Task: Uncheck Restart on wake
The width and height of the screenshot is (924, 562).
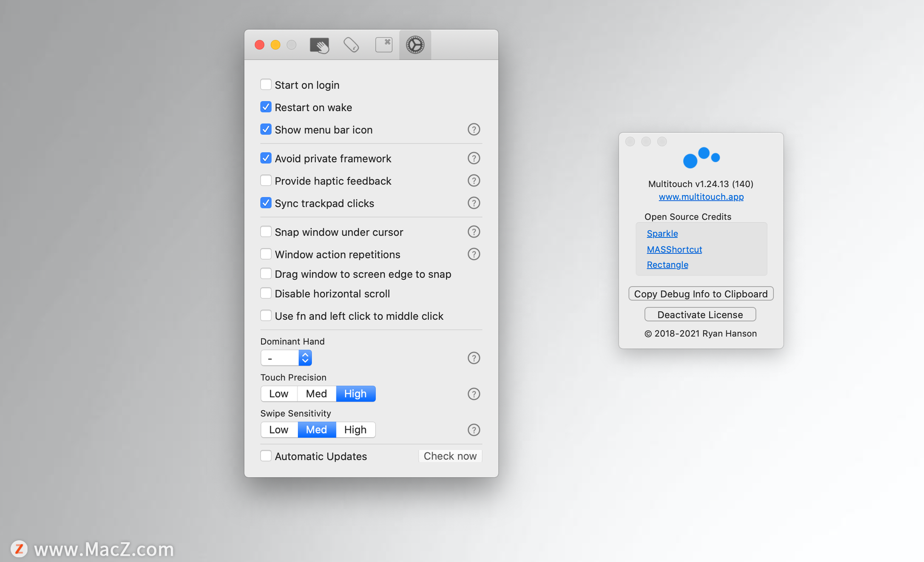Action: tap(266, 107)
